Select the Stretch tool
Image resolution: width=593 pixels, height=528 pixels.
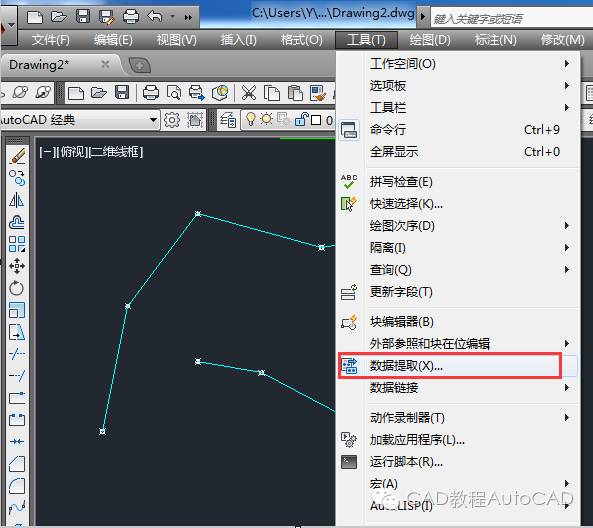coord(17,332)
